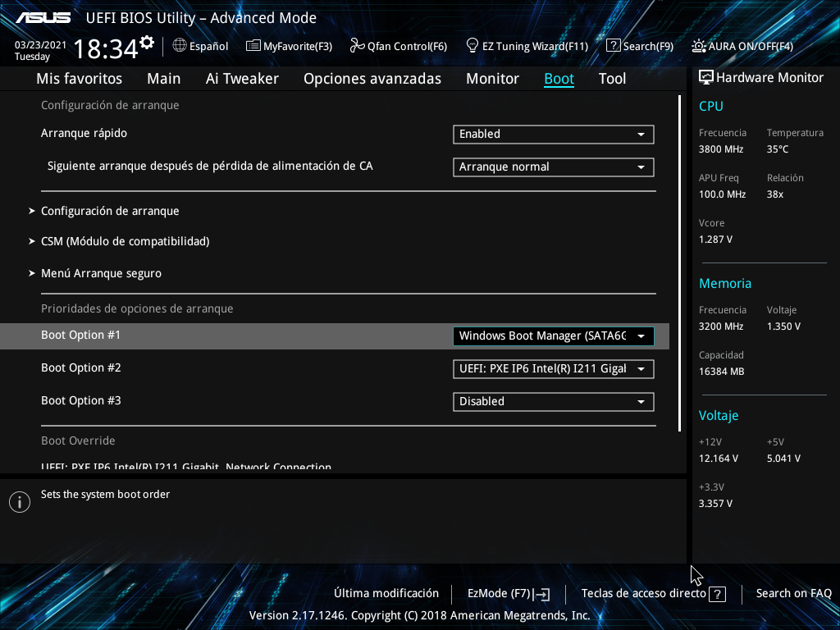The image size is (840, 630).
Task: Click the Memoria section heading
Action: tap(725, 284)
